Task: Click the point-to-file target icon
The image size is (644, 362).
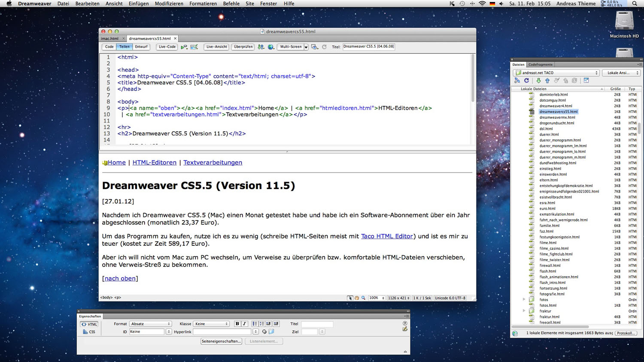Action: coord(264,332)
